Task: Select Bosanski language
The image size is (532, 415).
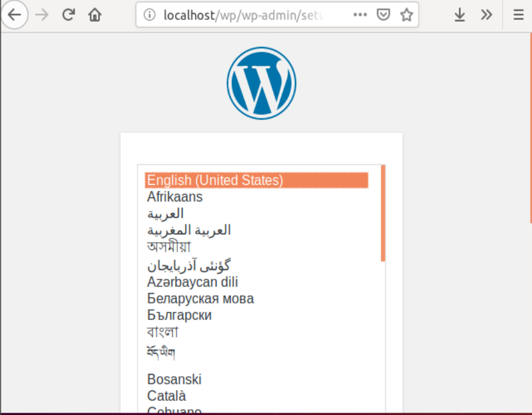Action: click(257, 379)
